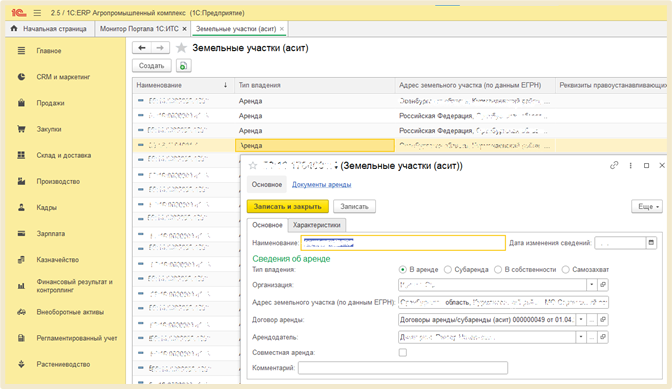
Task: Click the Адрес земельного участка column header
Action: (x=475, y=86)
